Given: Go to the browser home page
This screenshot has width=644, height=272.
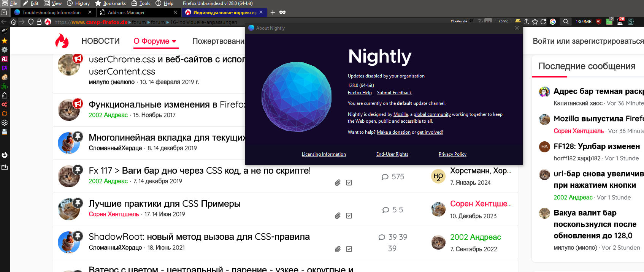Looking at the screenshot, I should (x=14, y=22).
